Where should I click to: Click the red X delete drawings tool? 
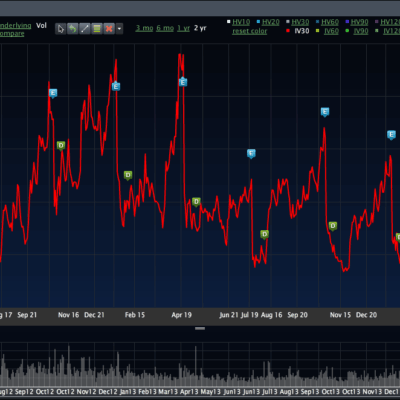[109, 29]
